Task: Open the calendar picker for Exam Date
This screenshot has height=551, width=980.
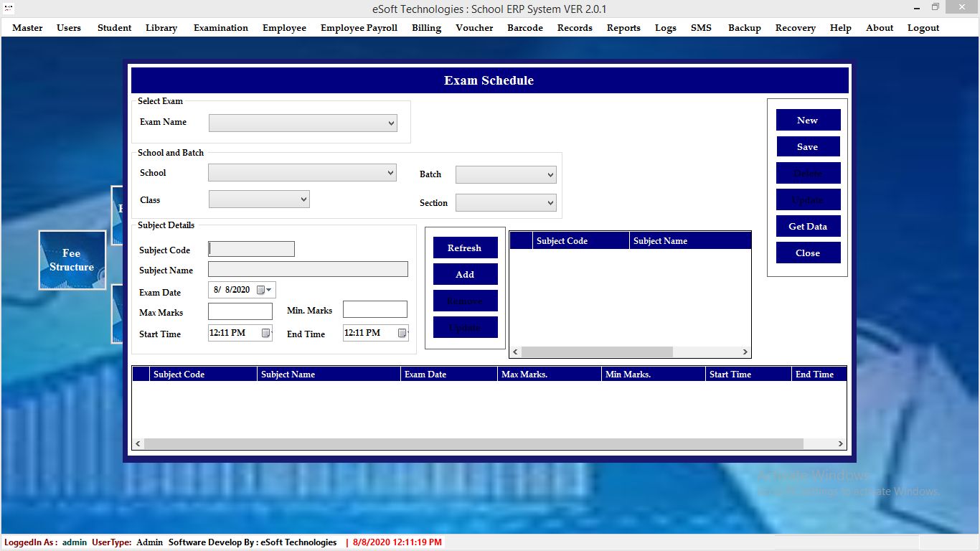Action: 265,290
